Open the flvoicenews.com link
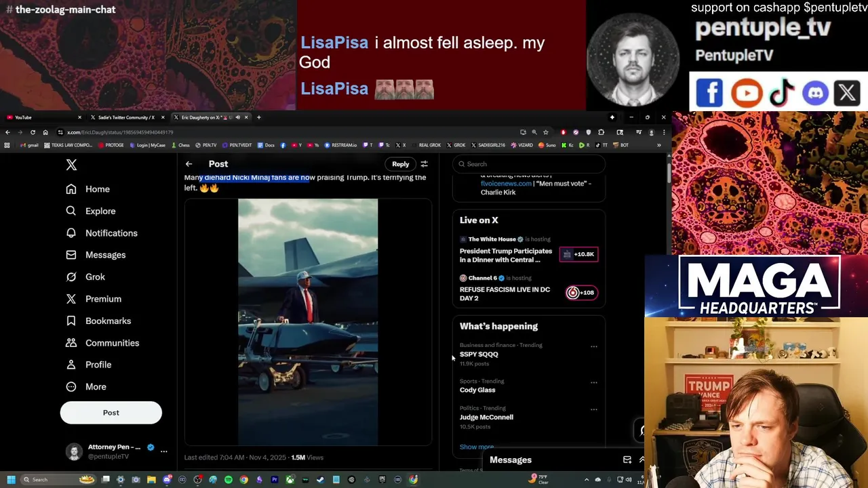Image resolution: width=868 pixels, height=488 pixels. 506,184
